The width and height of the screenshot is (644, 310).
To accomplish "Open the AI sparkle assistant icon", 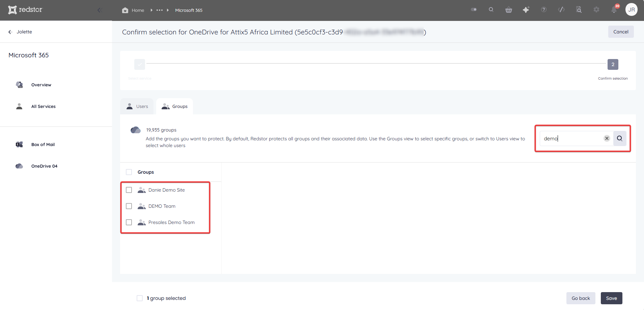I will point(526,10).
